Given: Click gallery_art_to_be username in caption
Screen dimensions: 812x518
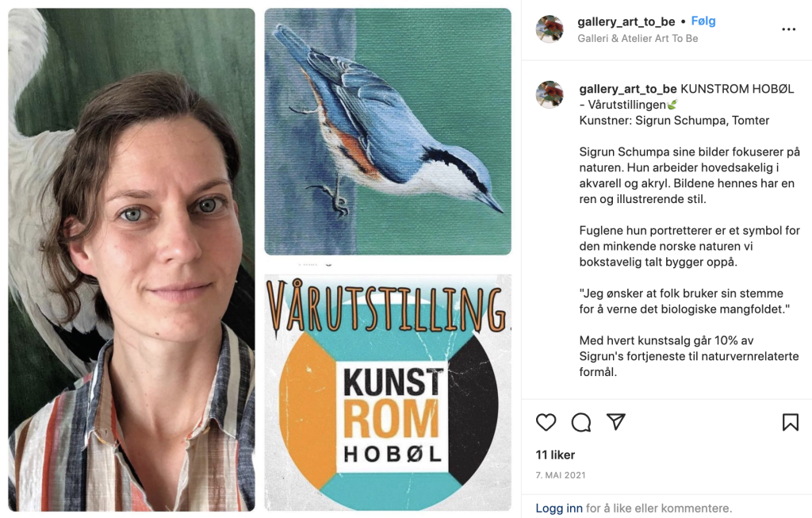Looking at the screenshot, I should 628,89.
